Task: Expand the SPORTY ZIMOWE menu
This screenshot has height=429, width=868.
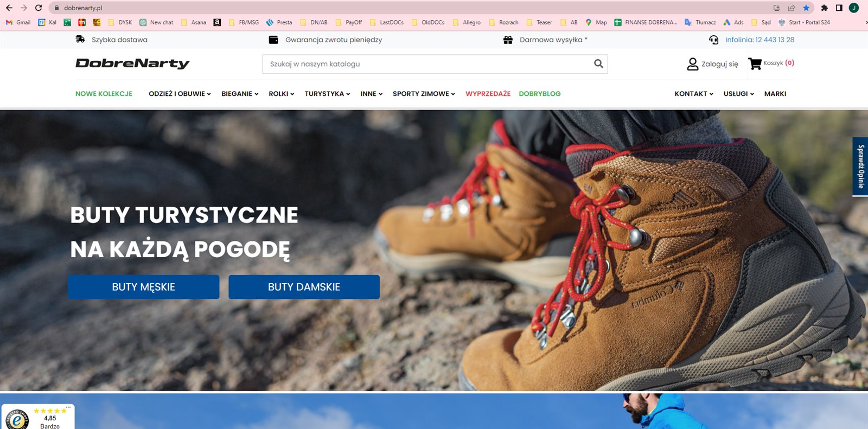Action: tap(424, 94)
